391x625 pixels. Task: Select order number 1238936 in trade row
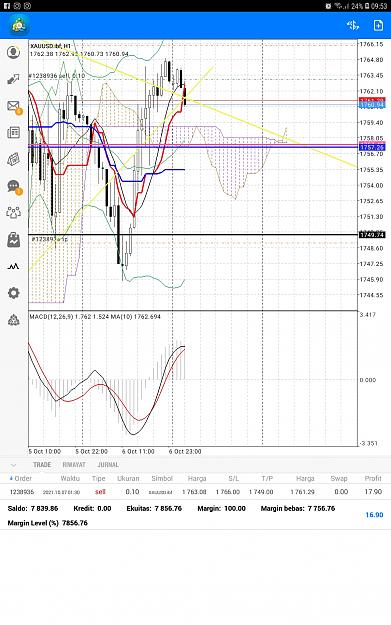[22, 492]
